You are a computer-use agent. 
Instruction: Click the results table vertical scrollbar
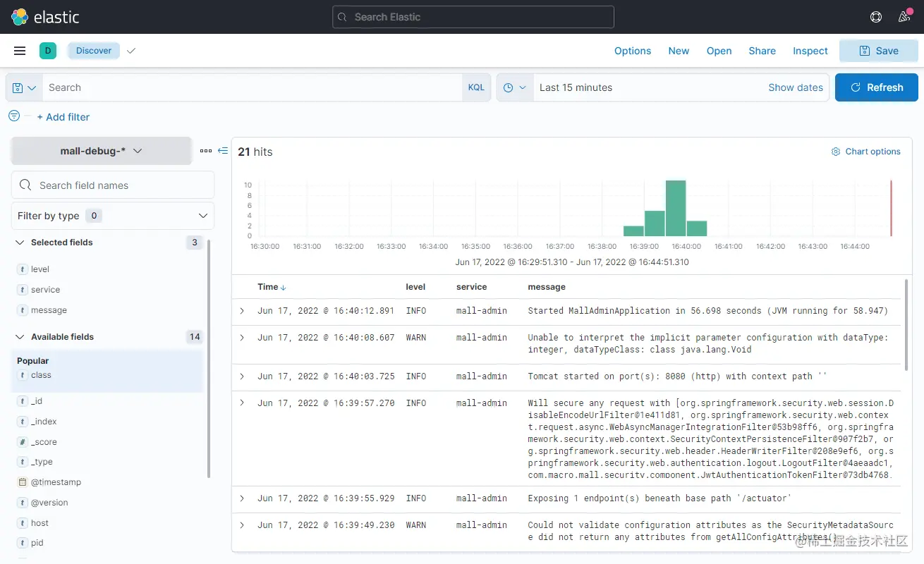tap(906, 325)
